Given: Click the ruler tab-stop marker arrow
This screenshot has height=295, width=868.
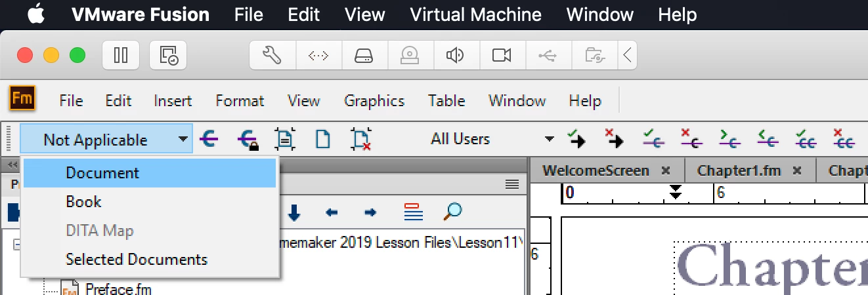Looking at the screenshot, I should pos(676,191).
